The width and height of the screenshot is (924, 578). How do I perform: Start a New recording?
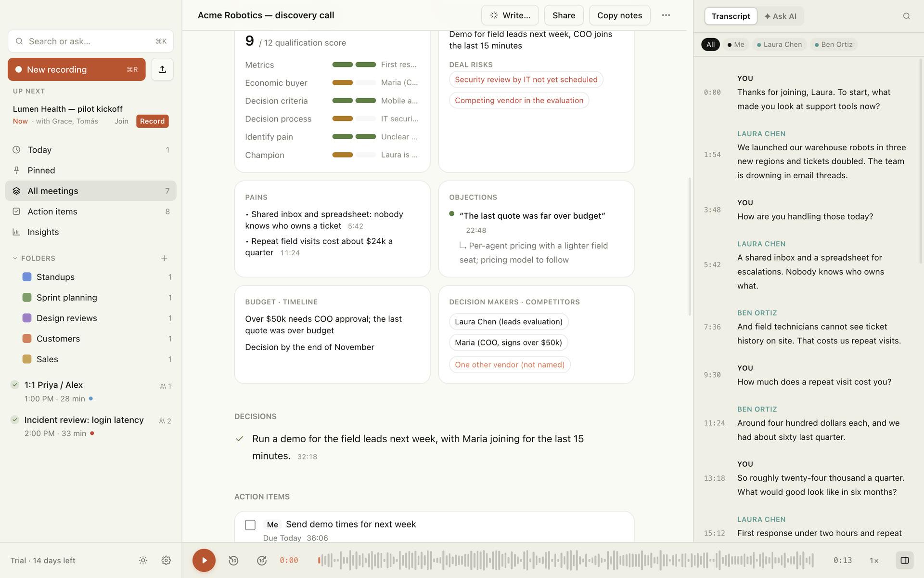pyautogui.click(x=77, y=69)
